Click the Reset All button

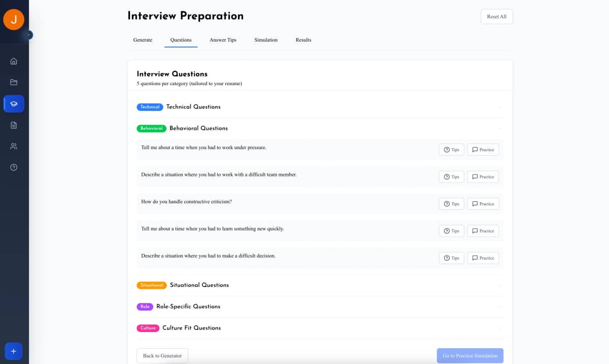496,16
